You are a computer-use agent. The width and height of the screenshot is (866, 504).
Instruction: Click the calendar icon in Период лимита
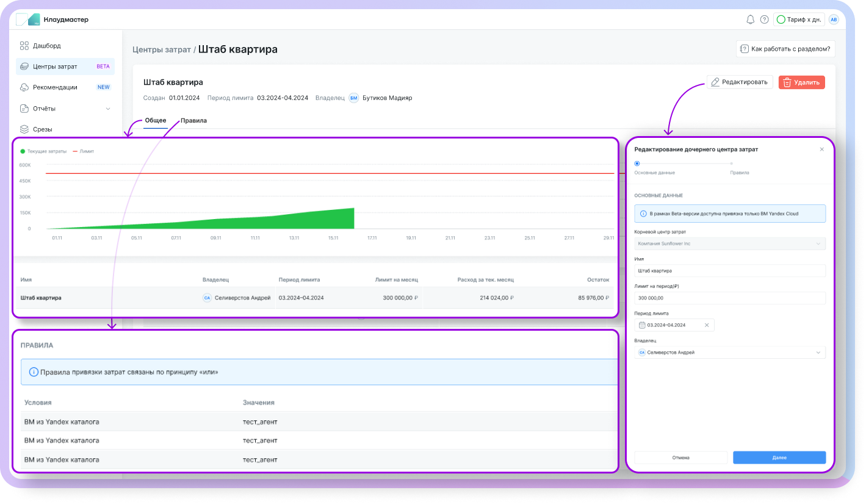(x=641, y=325)
